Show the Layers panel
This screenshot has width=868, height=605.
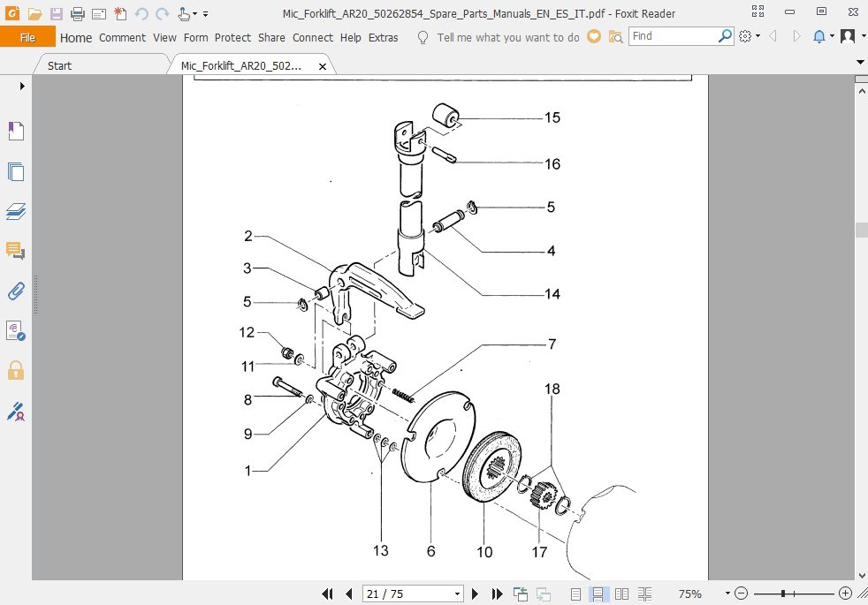(15, 211)
